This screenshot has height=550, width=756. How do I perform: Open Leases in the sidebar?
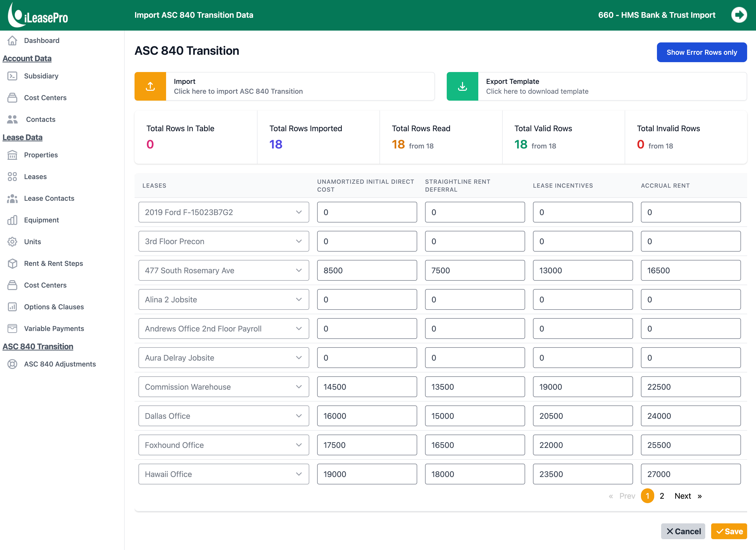[35, 176]
